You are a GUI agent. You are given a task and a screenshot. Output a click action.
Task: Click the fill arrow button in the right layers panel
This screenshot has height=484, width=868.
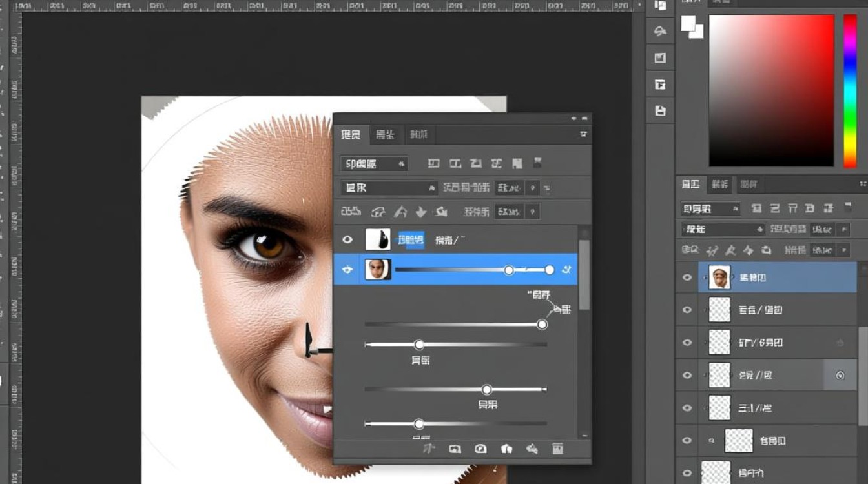(x=843, y=249)
